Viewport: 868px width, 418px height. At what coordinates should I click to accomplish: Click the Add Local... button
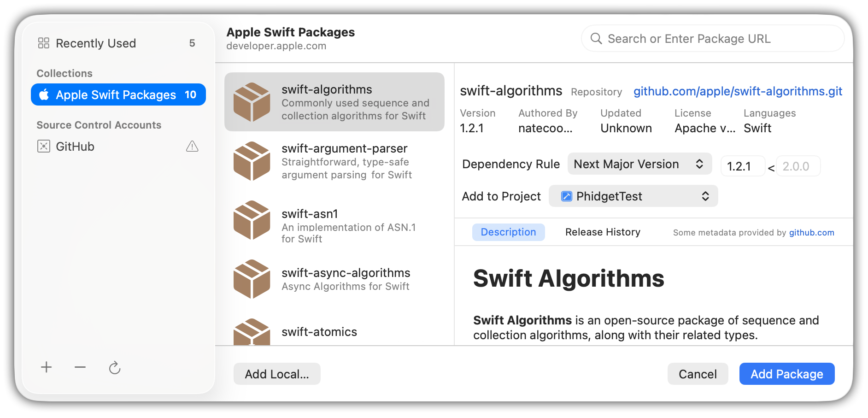[x=277, y=374]
